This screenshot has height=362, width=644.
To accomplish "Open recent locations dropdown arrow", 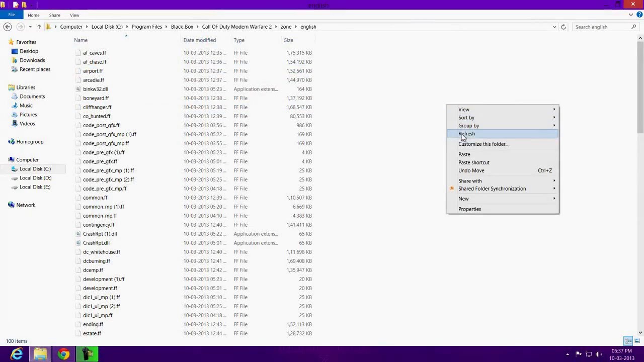I will pos(30,27).
